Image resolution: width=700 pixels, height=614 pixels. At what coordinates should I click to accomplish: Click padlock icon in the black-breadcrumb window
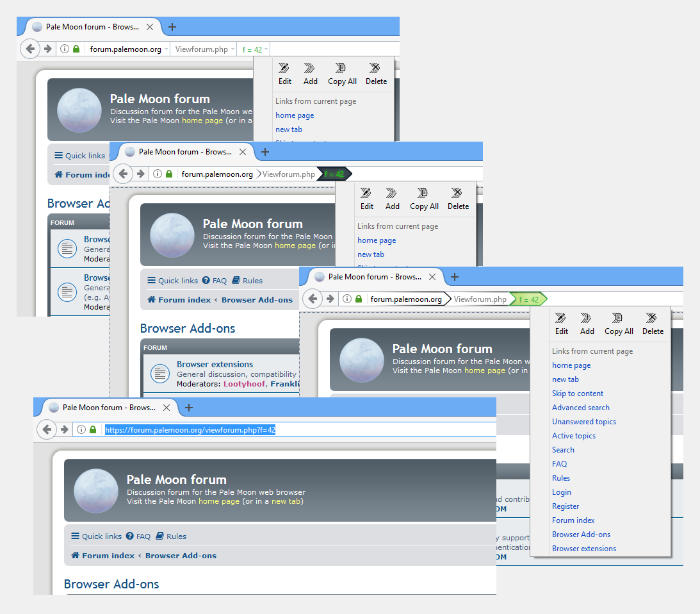pos(169,174)
